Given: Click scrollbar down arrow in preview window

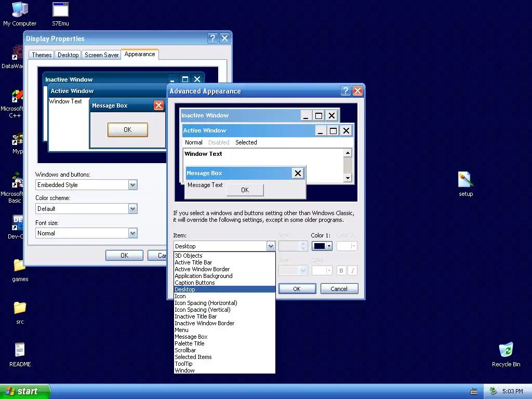Looking at the screenshot, I should tap(348, 178).
